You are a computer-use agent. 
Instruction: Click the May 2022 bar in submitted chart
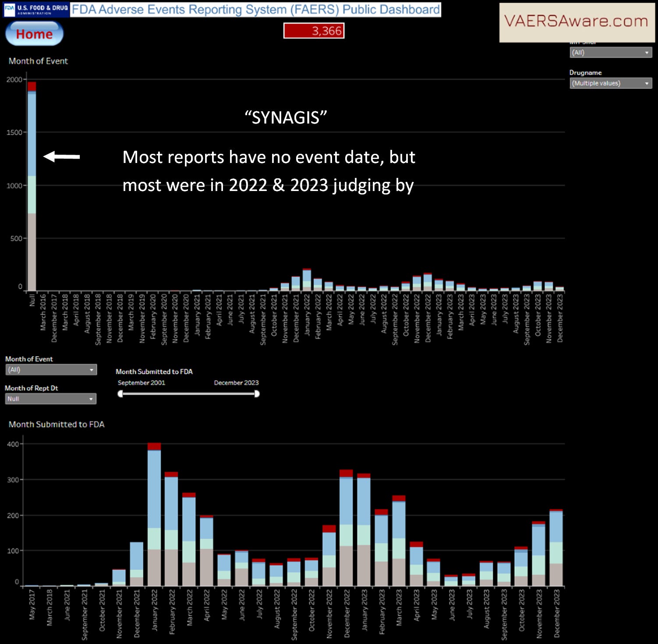tap(224, 570)
